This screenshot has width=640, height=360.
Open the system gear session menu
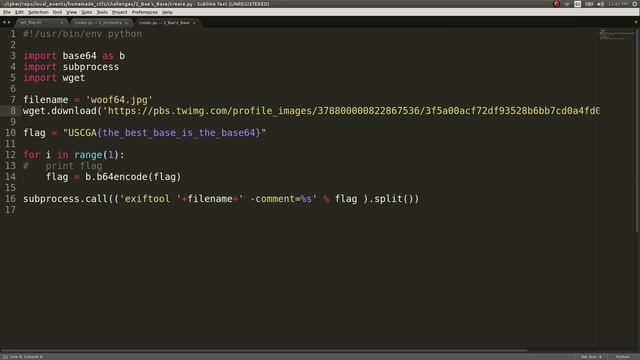(x=635, y=4)
